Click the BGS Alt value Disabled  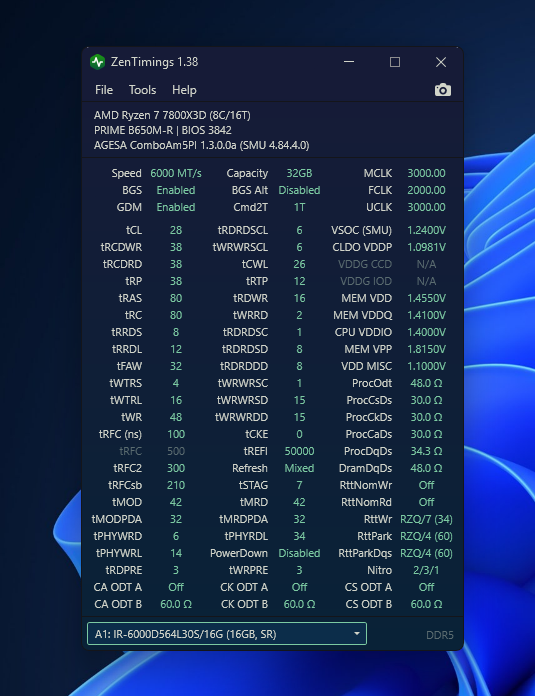click(299, 190)
